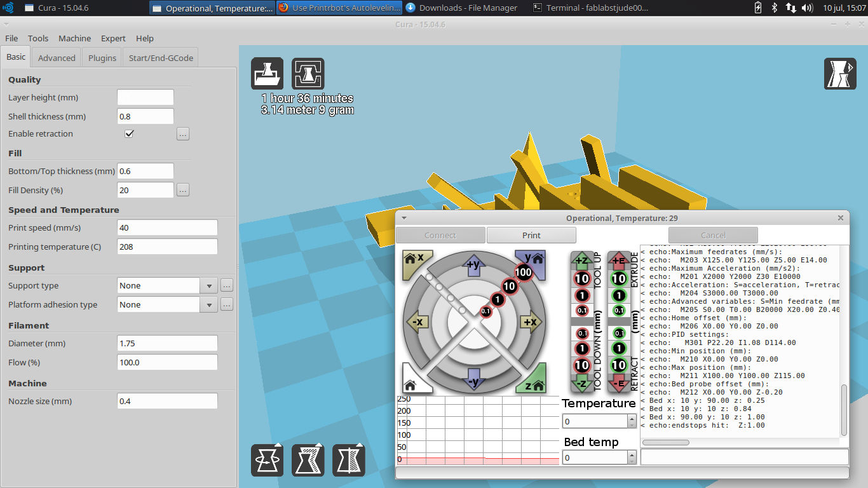Click the Load model icon in 3D view
This screenshot has height=488, width=868.
point(267,74)
